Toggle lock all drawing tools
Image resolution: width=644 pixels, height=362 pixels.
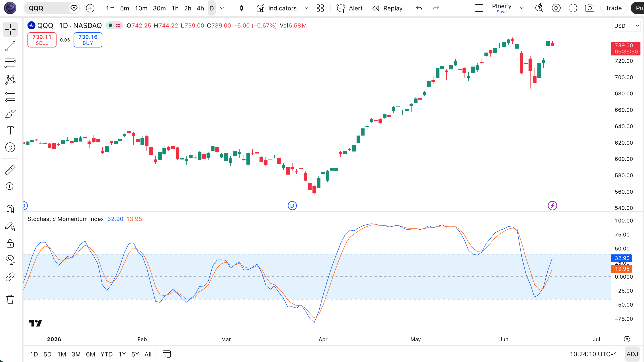click(10, 243)
